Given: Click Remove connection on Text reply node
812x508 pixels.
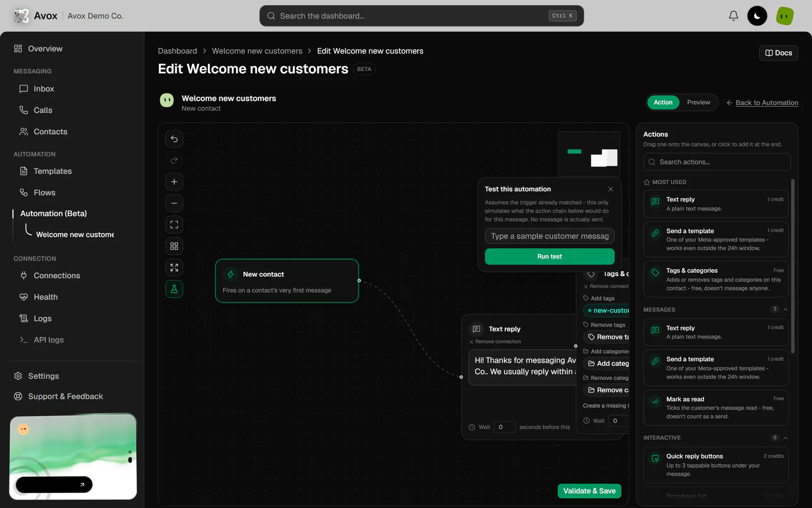Looking at the screenshot, I should pos(495,342).
